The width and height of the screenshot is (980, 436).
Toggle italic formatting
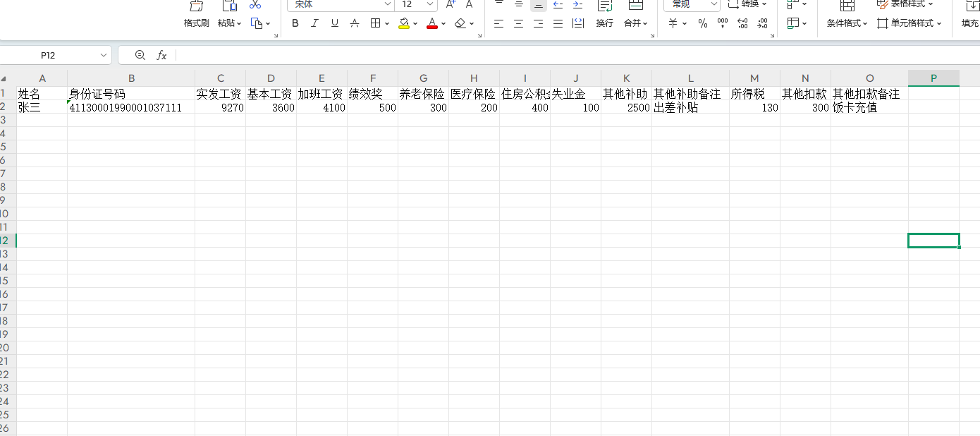tap(314, 23)
